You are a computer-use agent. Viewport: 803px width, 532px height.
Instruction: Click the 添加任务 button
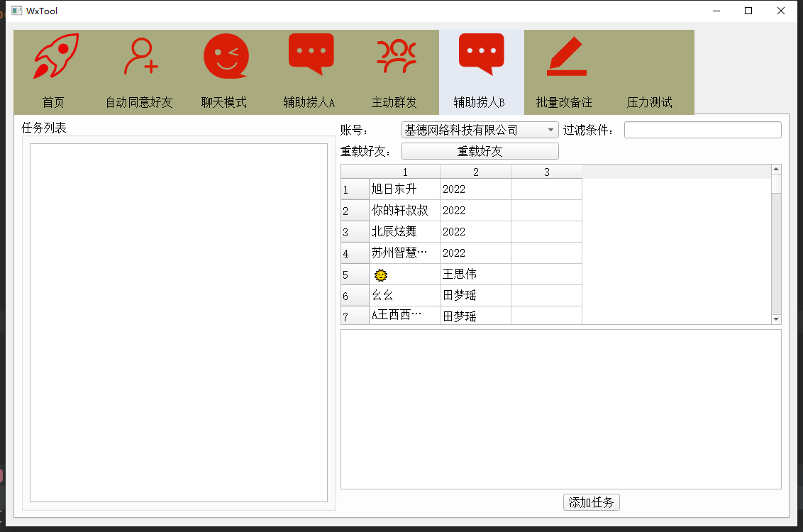click(x=592, y=502)
